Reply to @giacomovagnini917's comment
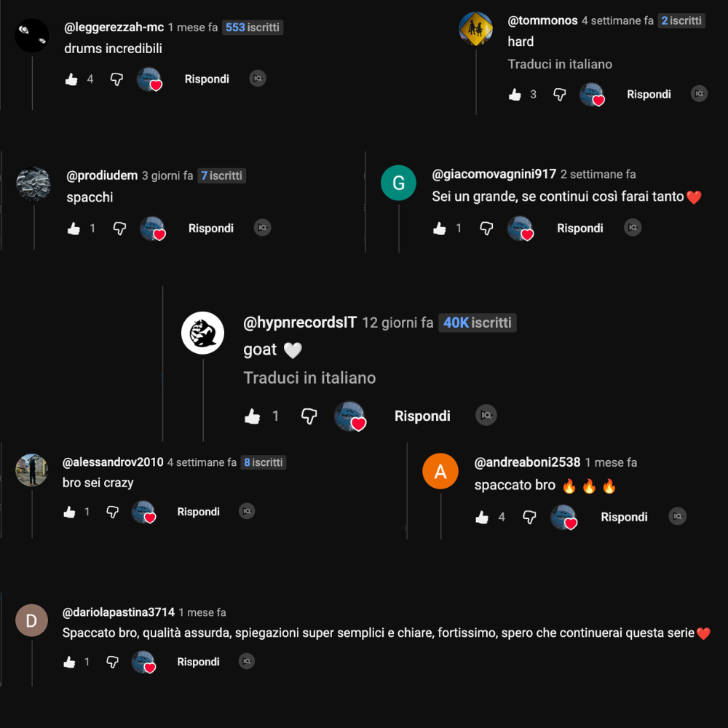This screenshot has width=728, height=728. click(x=580, y=228)
